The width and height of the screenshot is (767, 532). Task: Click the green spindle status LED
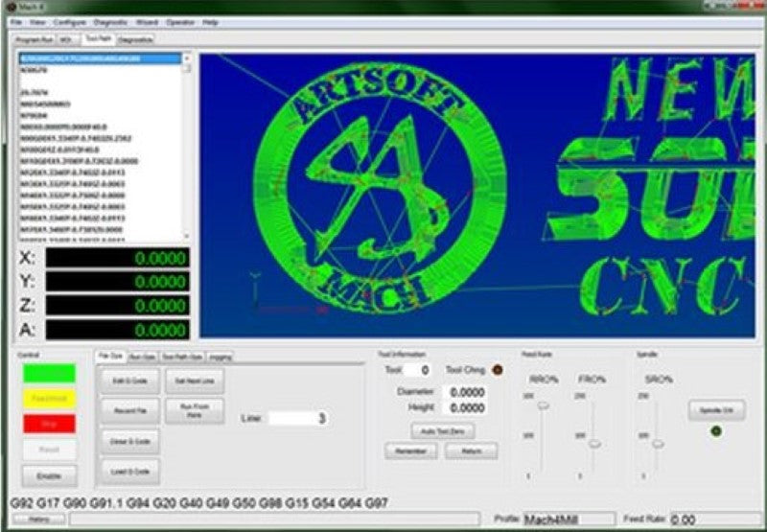715,431
